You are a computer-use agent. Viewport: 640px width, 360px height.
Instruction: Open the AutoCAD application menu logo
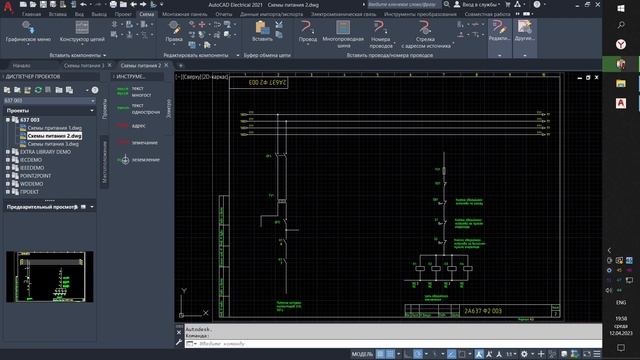(8, 7)
